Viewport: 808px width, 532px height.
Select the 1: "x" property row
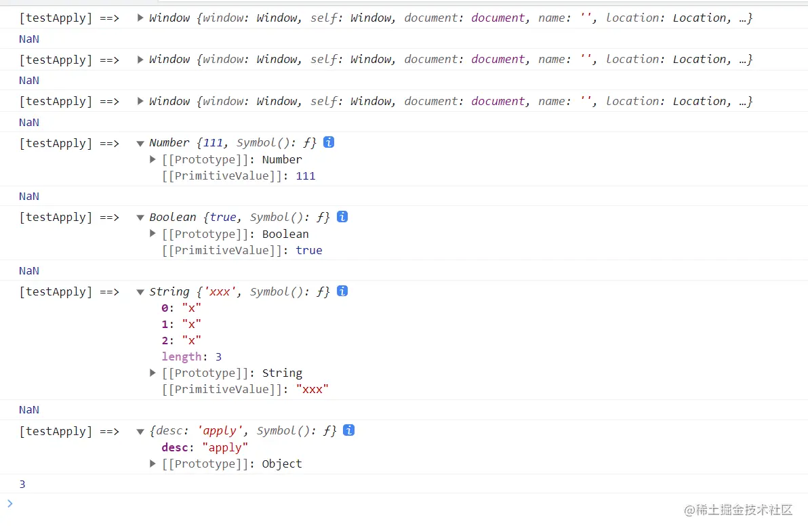click(182, 325)
